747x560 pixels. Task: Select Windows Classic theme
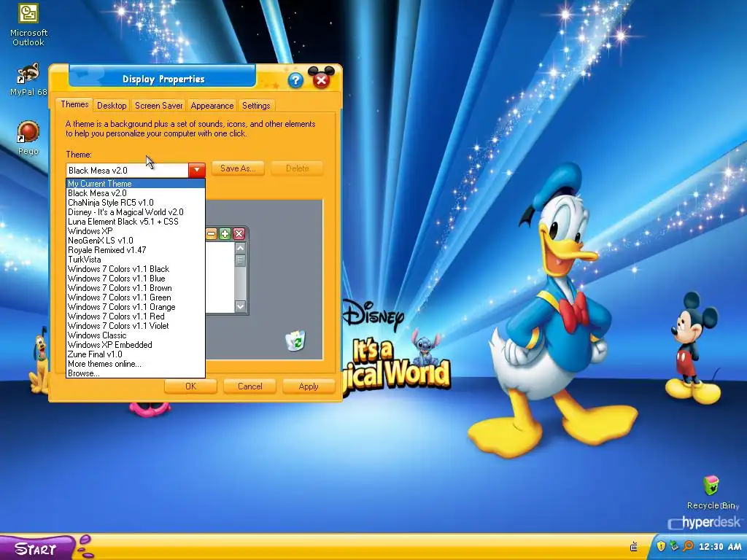pos(136,335)
